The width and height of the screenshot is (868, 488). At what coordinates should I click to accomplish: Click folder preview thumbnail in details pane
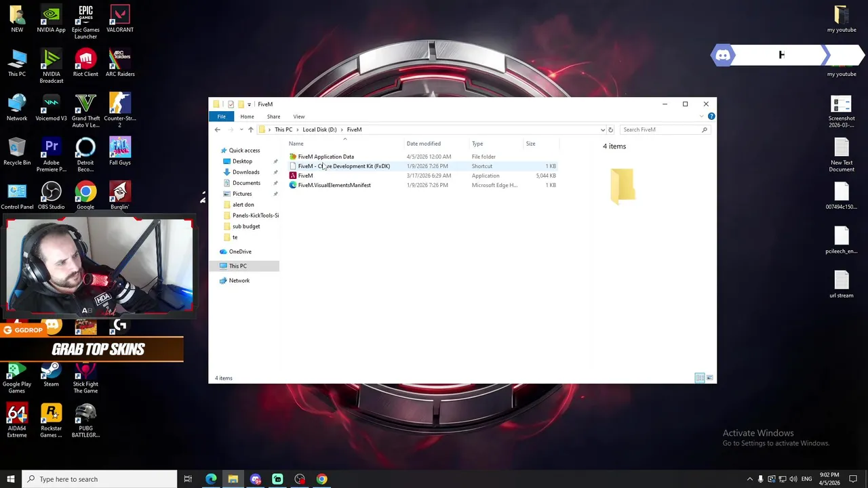click(x=623, y=186)
